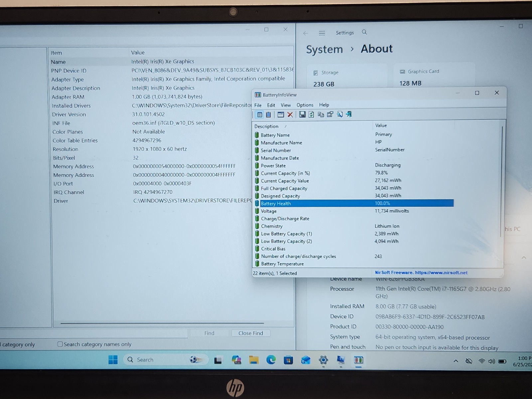The width and height of the screenshot is (532, 399).
Task: Open the View menu in BatteryInfoView
Action: (x=286, y=105)
